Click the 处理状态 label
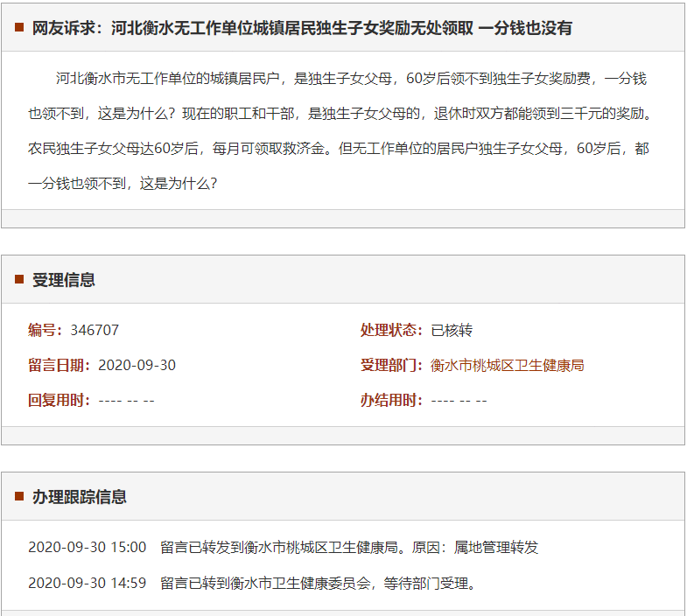687x616 pixels. [x=392, y=330]
